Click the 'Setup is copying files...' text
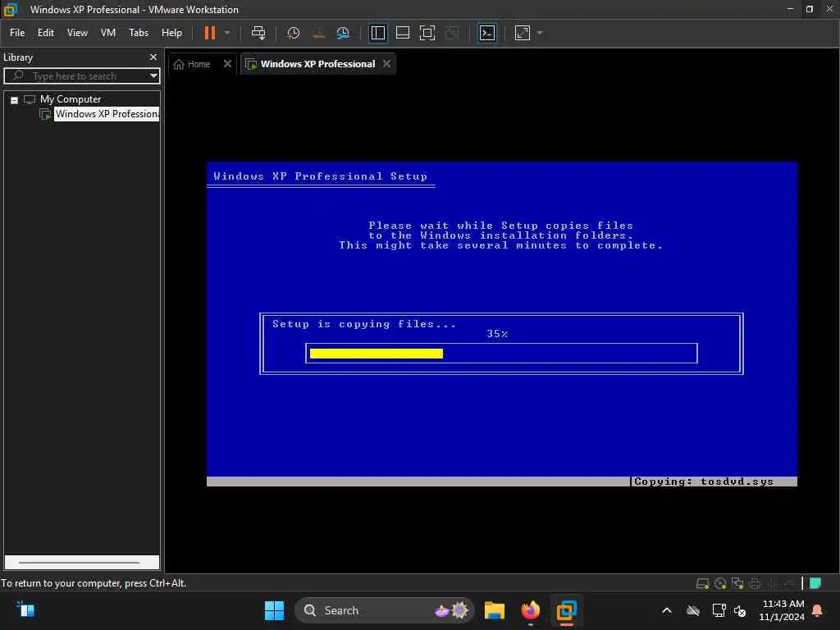The width and height of the screenshot is (840, 630). 363,324
